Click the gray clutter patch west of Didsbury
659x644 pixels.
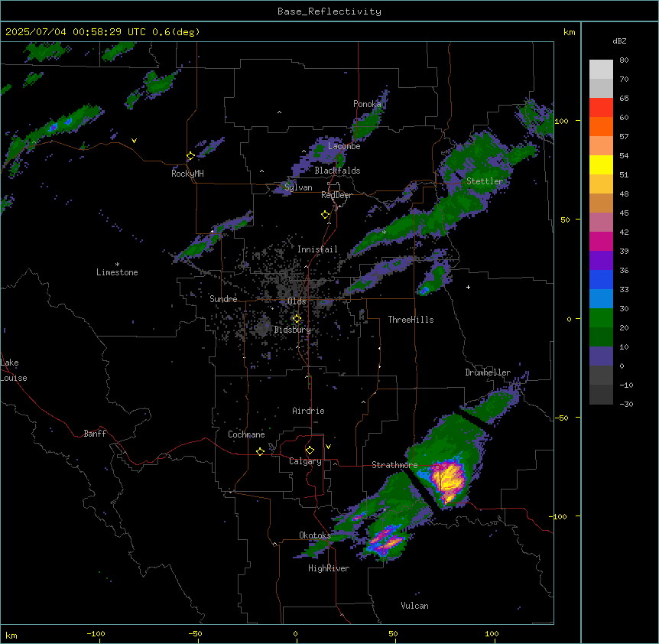263,327
